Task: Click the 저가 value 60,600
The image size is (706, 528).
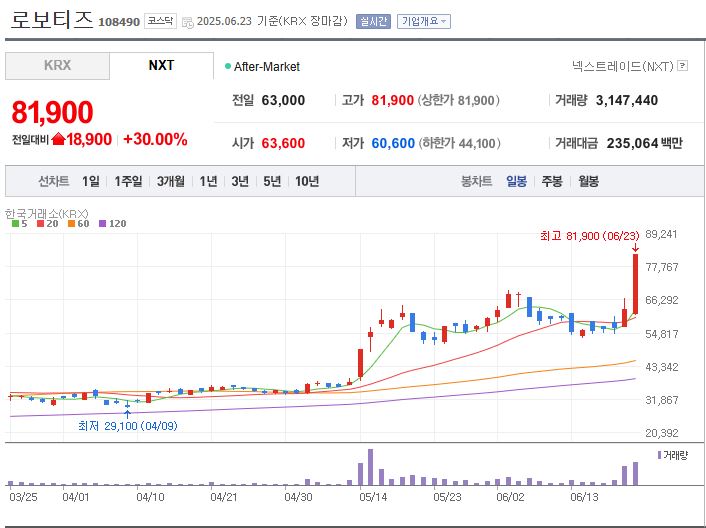Action: tap(393, 143)
